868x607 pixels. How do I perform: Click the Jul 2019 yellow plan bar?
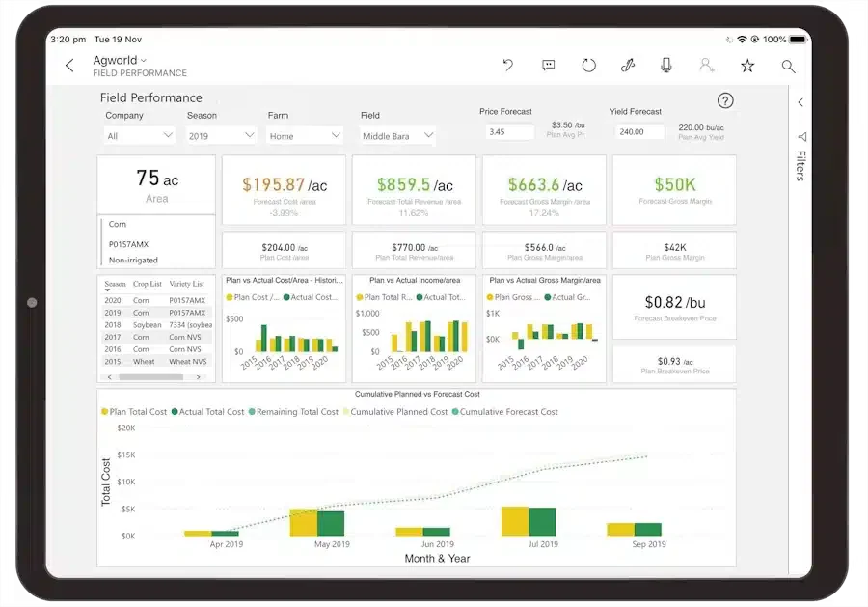(515, 521)
